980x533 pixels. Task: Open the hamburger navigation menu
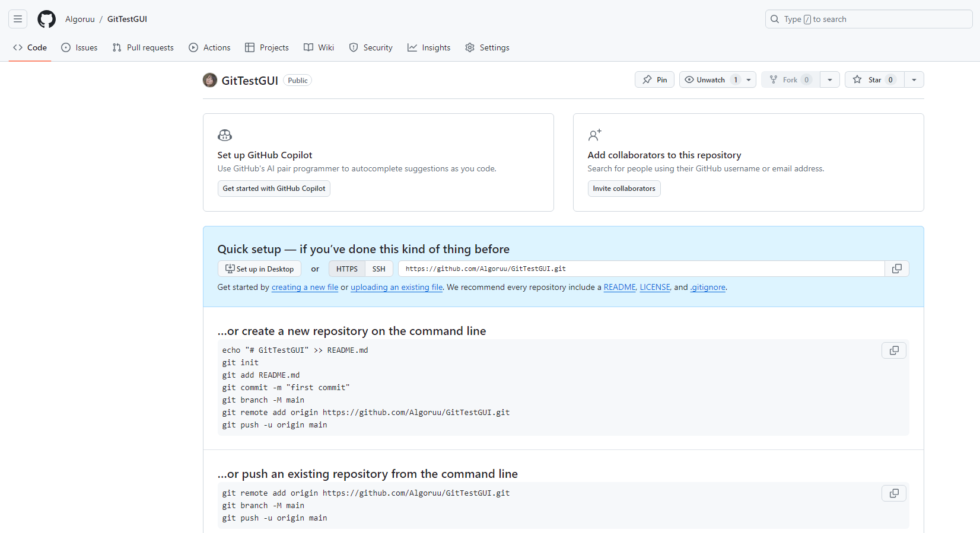point(18,19)
